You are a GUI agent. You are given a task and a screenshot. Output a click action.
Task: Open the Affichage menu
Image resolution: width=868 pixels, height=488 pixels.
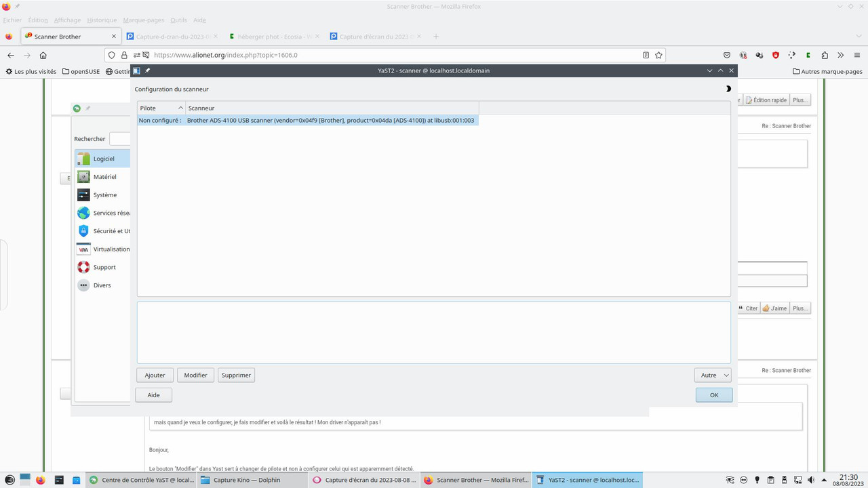click(x=67, y=20)
